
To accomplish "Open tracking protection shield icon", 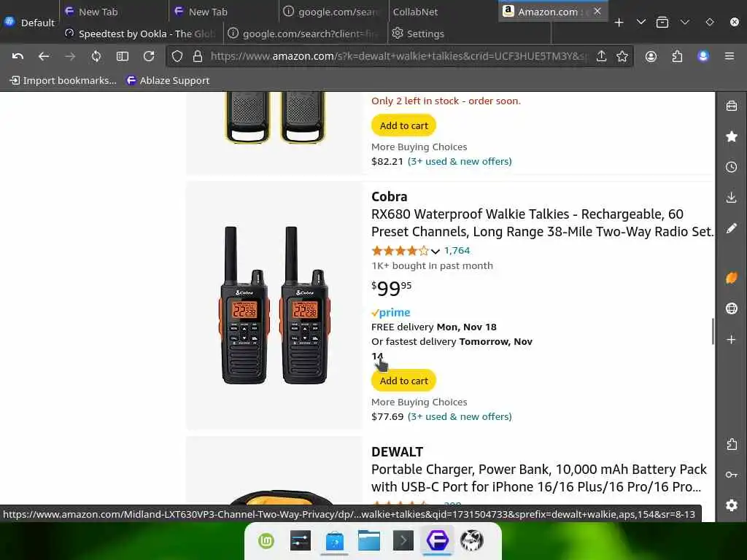I will 177,56.
